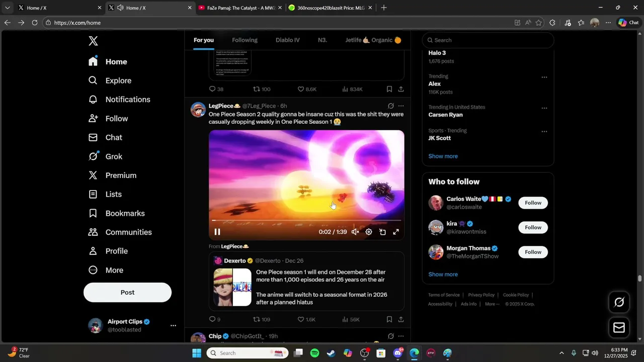The width and height of the screenshot is (644, 362).
Task: Click the Post button
Action: click(x=127, y=292)
